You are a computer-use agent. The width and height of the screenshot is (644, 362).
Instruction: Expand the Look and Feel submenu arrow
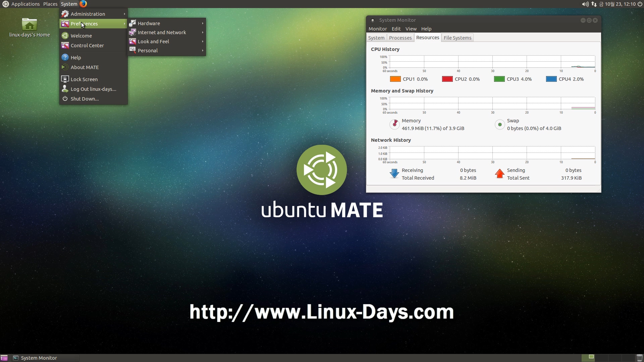(203, 41)
